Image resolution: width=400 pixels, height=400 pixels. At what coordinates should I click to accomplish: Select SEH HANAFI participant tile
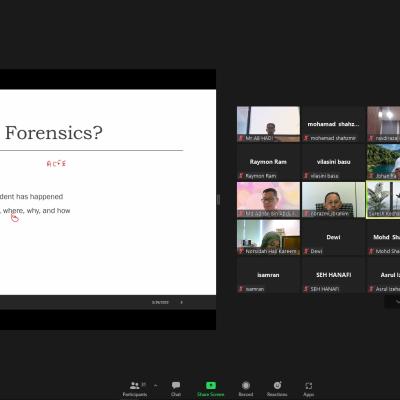333,275
